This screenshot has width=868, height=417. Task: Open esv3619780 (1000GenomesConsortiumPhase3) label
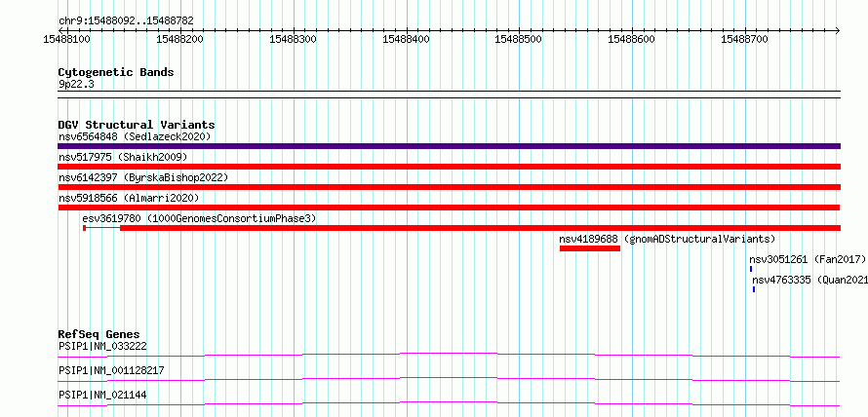pyautogui.click(x=199, y=218)
